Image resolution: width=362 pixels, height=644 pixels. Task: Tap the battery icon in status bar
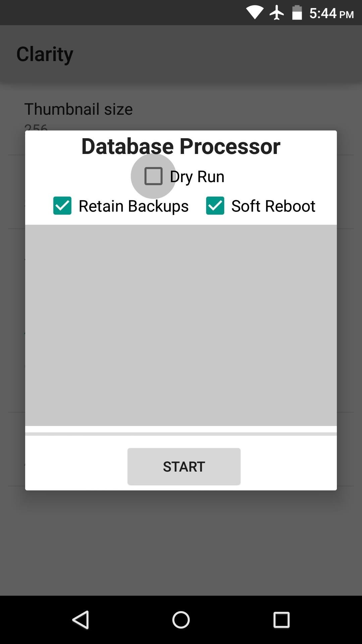tap(297, 13)
